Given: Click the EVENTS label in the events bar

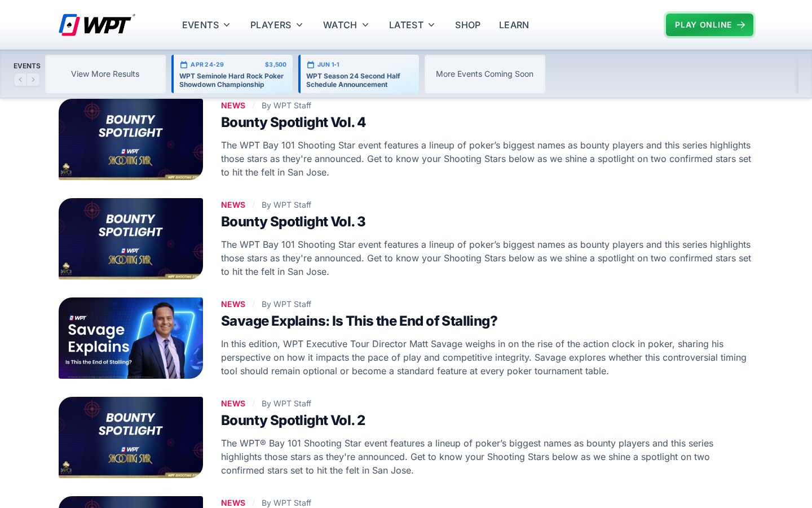Looking at the screenshot, I should 27,66.
